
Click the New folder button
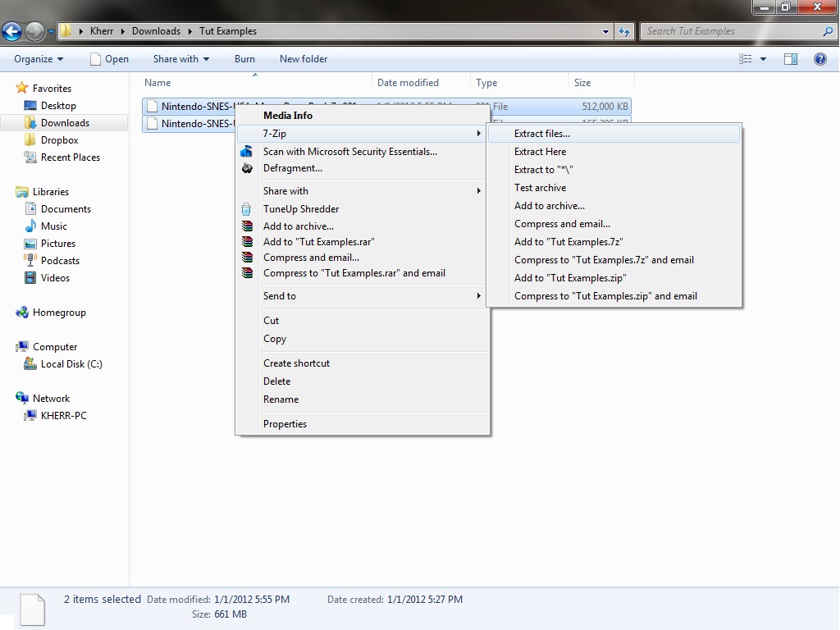[304, 59]
